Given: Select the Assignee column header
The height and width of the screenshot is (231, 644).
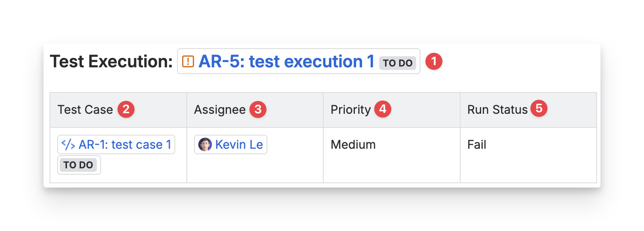Looking at the screenshot, I should click(220, 110).
